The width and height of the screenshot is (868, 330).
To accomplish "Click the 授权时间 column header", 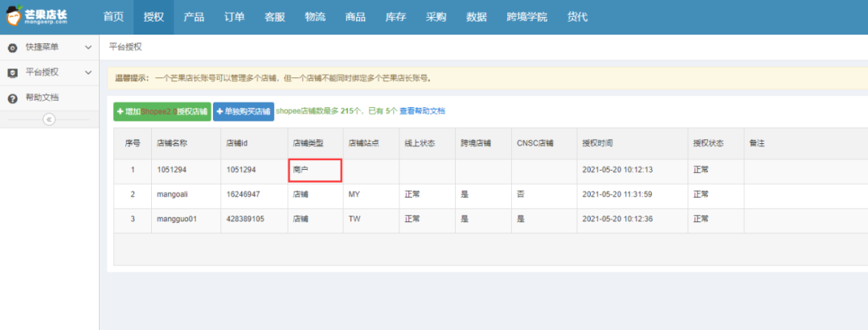I will point(597,143).
